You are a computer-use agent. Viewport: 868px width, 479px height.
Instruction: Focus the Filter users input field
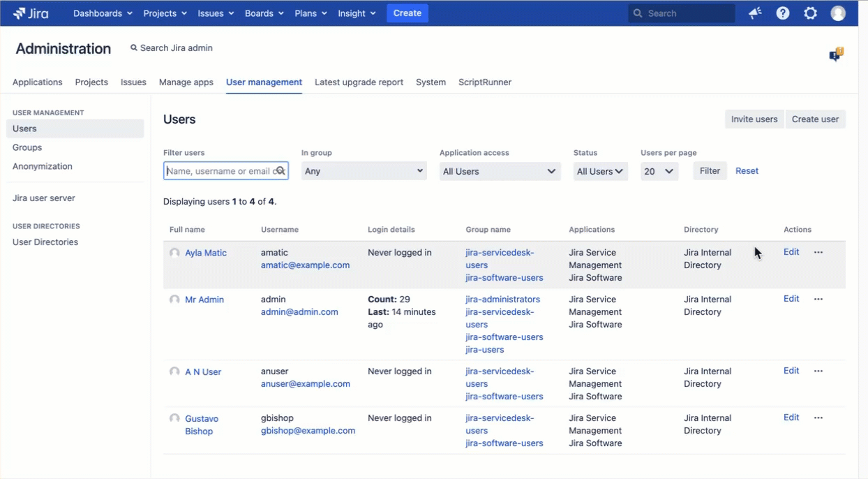click(x=226, y=171)
